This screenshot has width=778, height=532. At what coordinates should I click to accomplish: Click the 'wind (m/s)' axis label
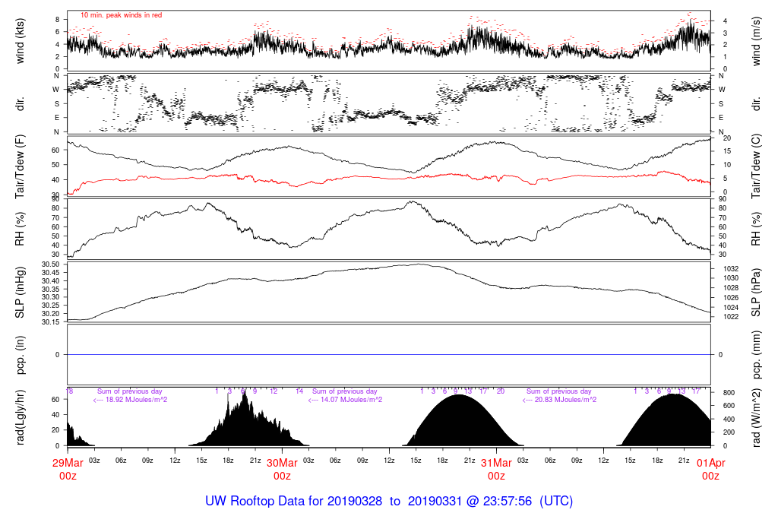pyautogui.click(x=756, y=41)
